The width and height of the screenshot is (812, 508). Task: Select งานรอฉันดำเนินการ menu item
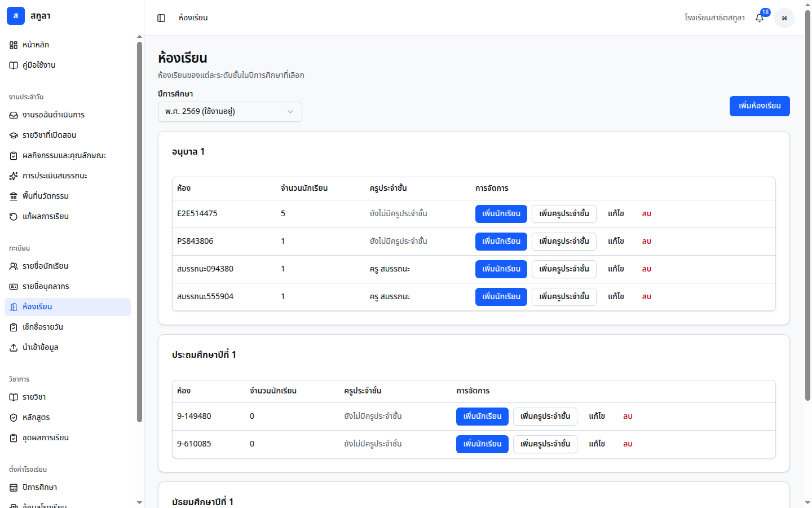pos(68,115)
